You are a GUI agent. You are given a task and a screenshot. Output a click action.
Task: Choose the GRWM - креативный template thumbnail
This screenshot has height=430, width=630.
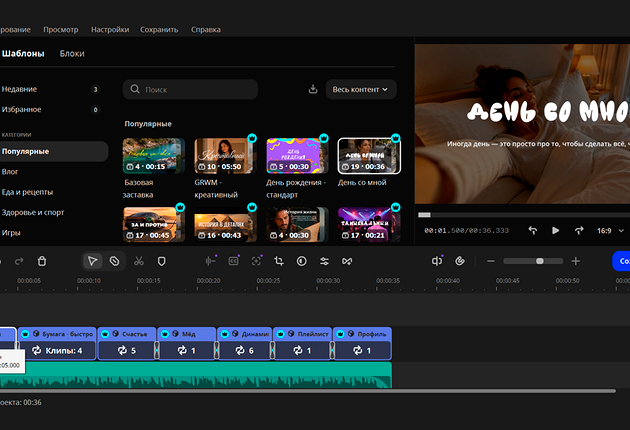coord(225,156)
